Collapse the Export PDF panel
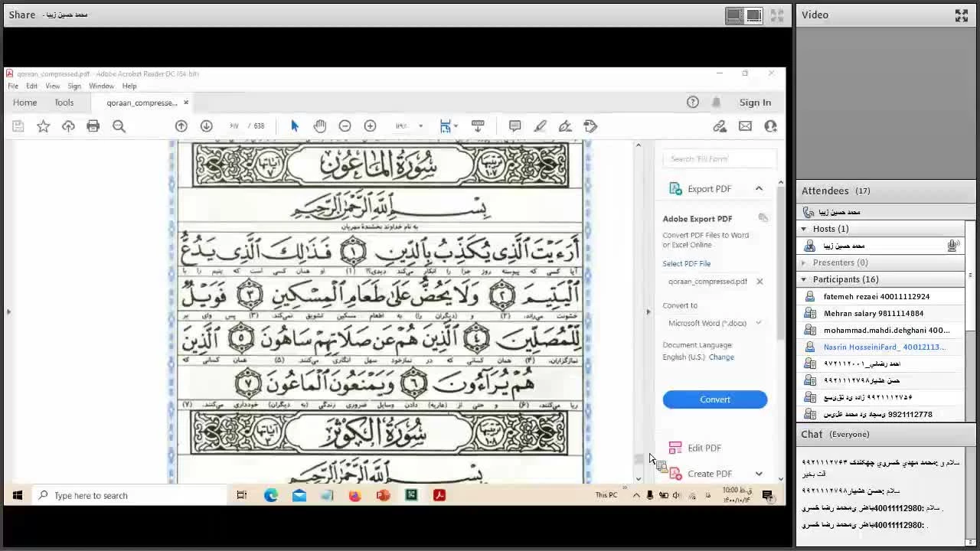 [759, 189]
